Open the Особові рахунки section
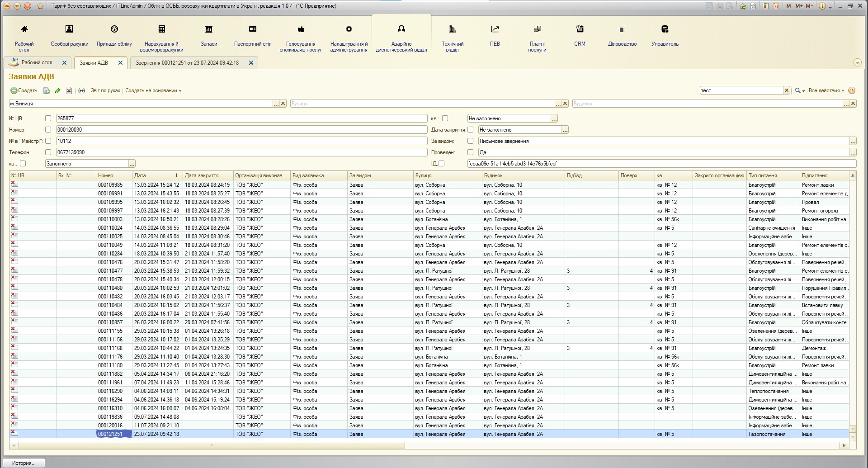 pyautogui.click(x=69, y=35)
